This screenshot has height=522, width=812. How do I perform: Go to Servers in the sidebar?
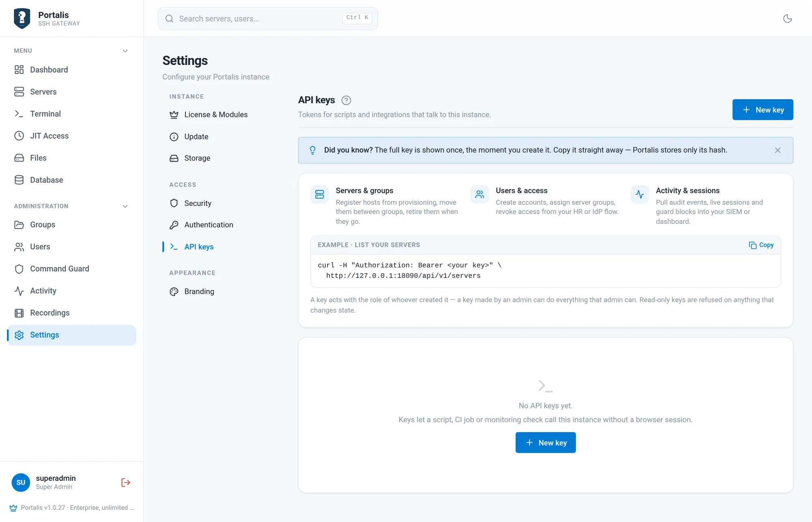coord(71,92)
